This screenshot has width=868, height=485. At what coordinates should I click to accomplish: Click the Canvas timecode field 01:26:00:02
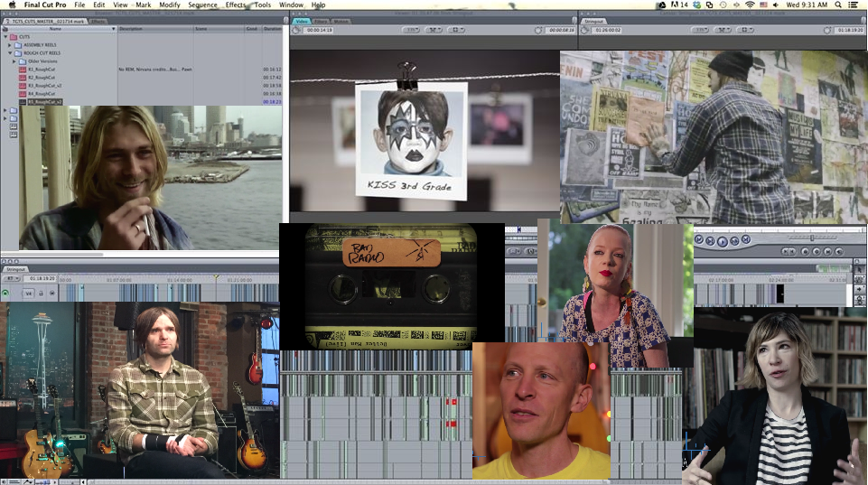tap(607, 30)
